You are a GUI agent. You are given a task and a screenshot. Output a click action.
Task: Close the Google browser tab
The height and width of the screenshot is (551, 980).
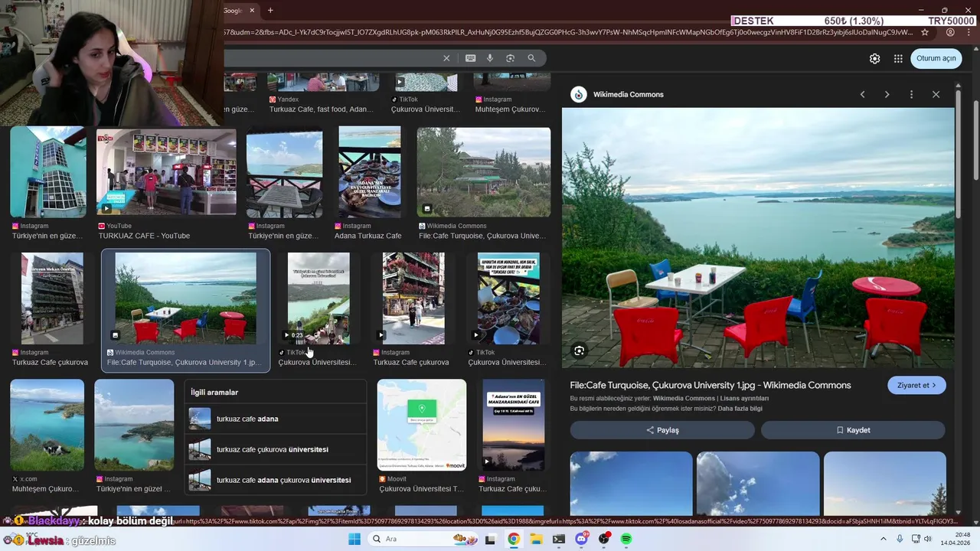pyautogui.click(x=252, y=10)
